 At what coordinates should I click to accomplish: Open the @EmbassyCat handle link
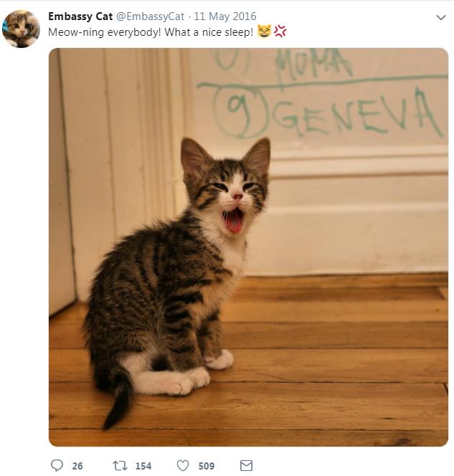151,16
